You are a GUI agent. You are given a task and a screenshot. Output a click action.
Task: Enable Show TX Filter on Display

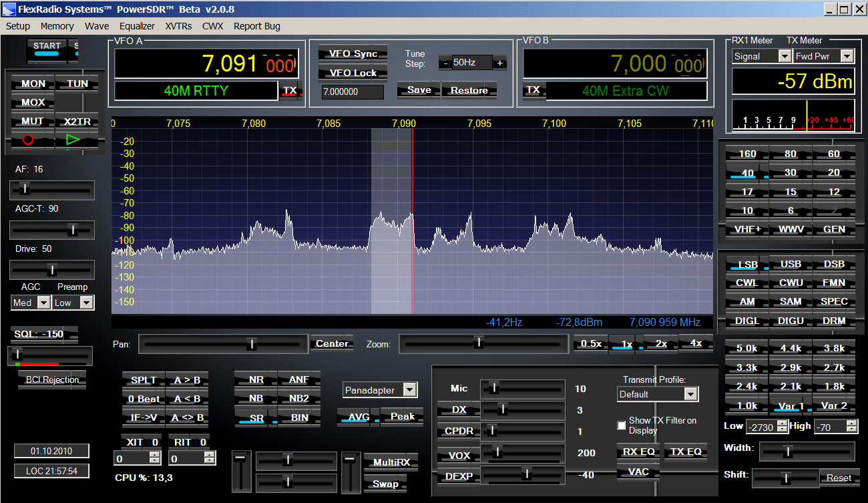coord(622,425)
